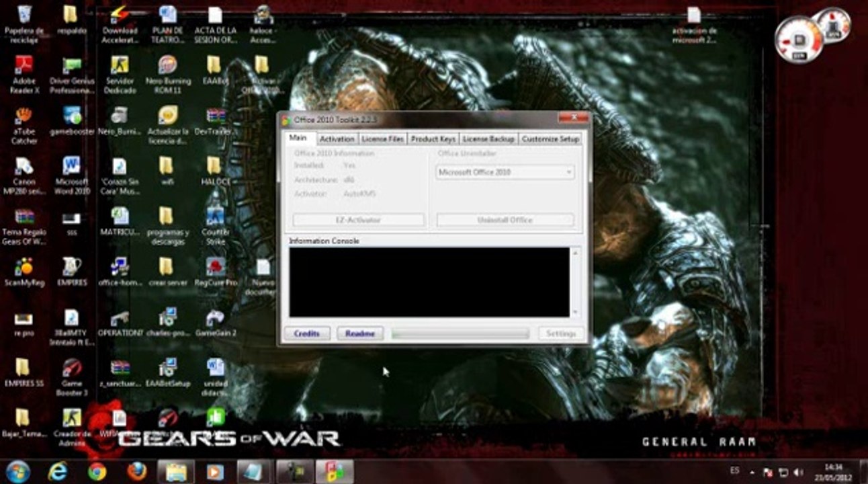Click the ES language indicator
Viewport: 868px width, 484px height.
[734, 472]
